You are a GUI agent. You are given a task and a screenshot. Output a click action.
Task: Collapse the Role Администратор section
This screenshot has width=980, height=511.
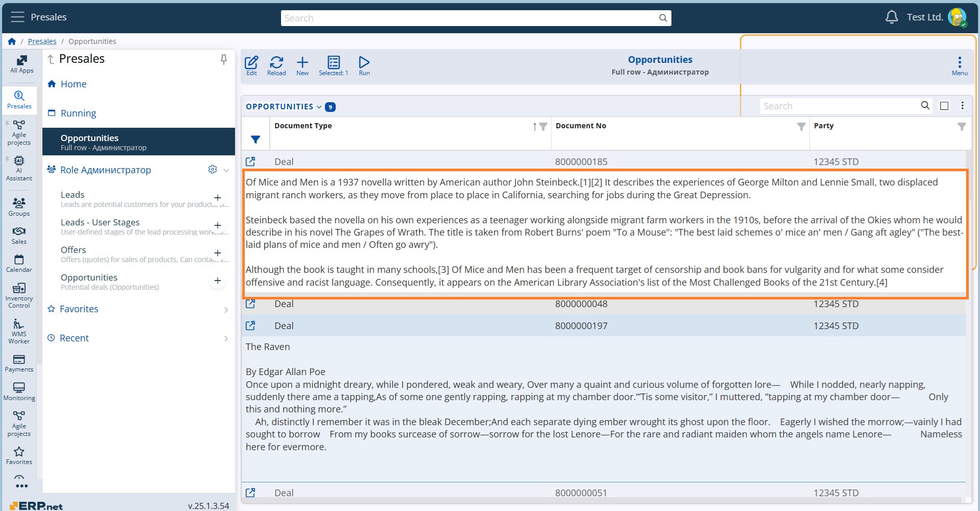click(x=226, y=170)
